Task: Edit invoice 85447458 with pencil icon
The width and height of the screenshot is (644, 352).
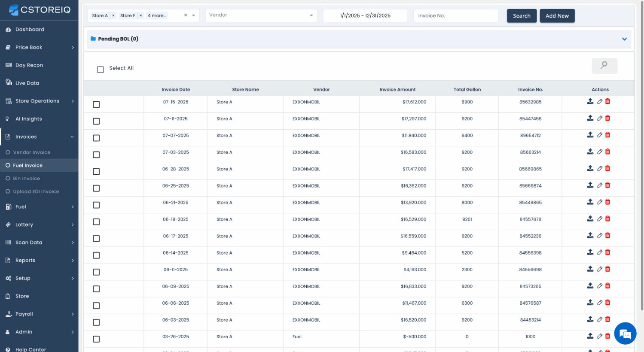Action: point(600,118)
